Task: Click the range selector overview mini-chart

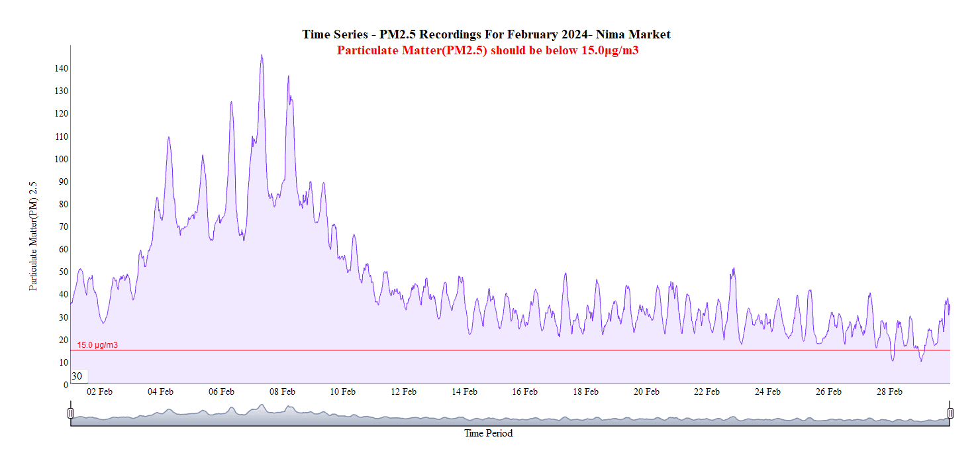Action: click(510, 413)
